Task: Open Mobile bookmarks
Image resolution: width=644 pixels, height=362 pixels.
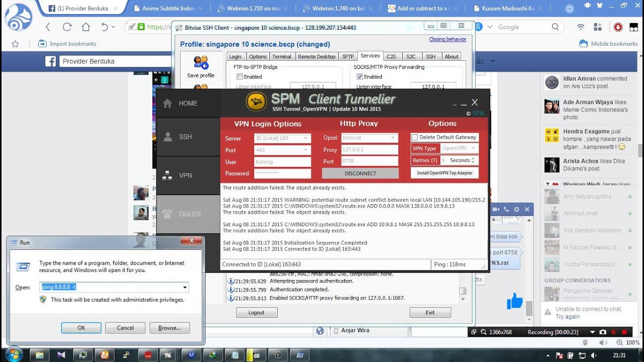Action: tap(609, 44)
